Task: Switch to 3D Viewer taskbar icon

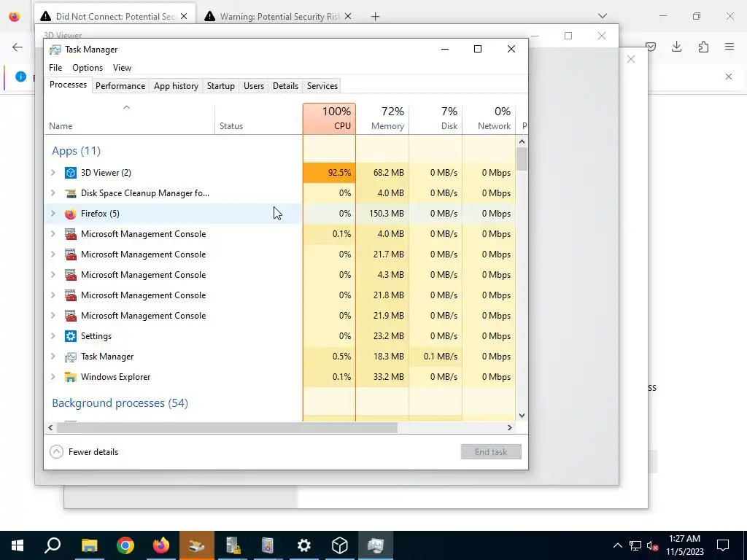Action: coord(340,545)
